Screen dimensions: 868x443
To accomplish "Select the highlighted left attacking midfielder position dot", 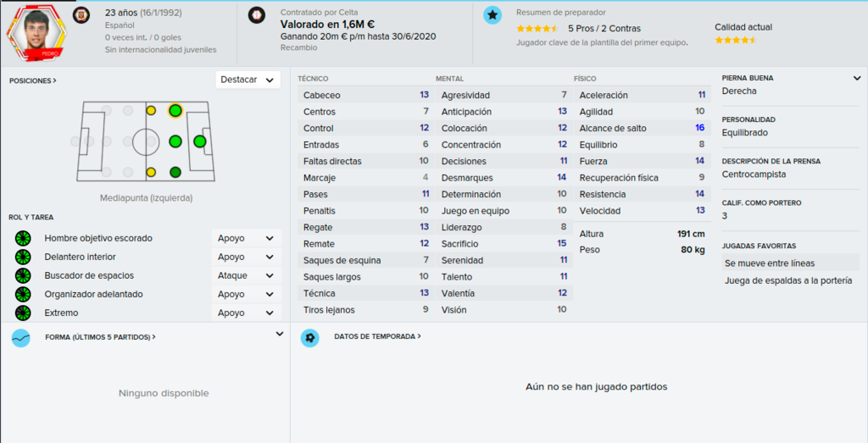I will coord(175,111).
